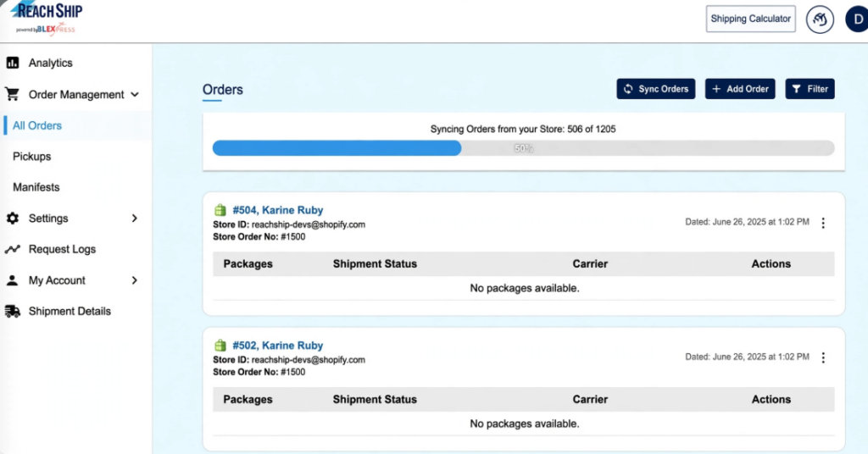Open three-dot menu for order #504
868x454 pixels.
click(x=823, y=223)
